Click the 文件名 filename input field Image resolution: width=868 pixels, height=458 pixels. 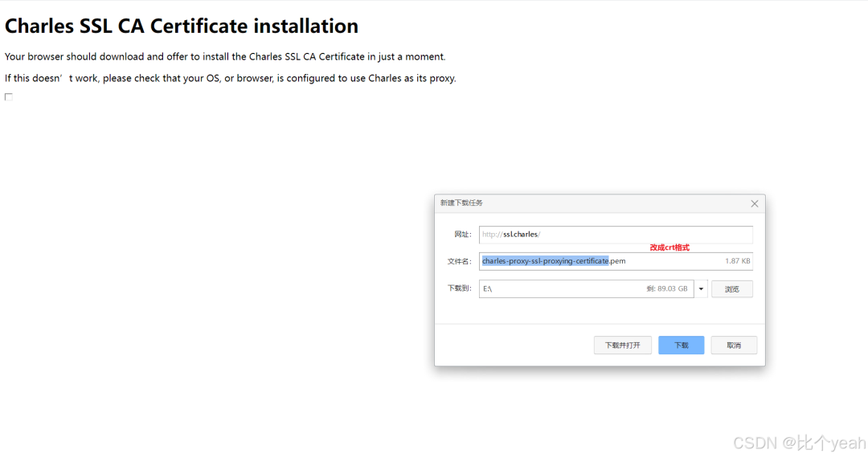616,261
